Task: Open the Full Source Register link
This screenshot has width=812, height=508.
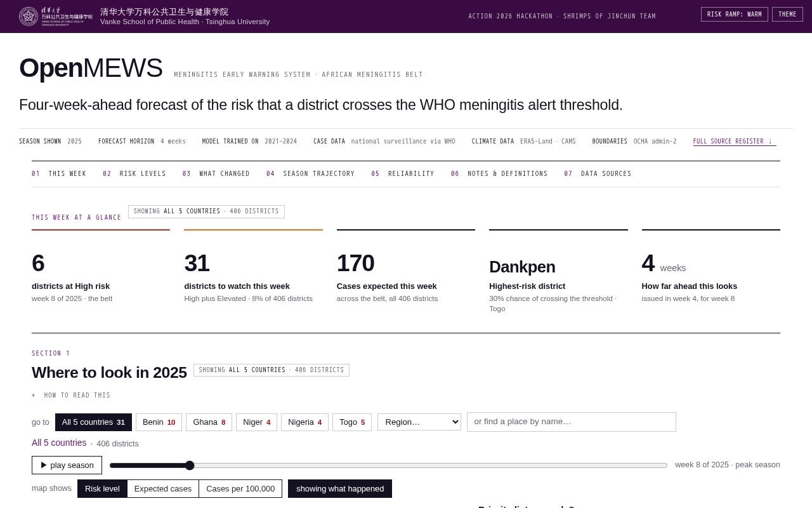Action: (x=735, y=142)
